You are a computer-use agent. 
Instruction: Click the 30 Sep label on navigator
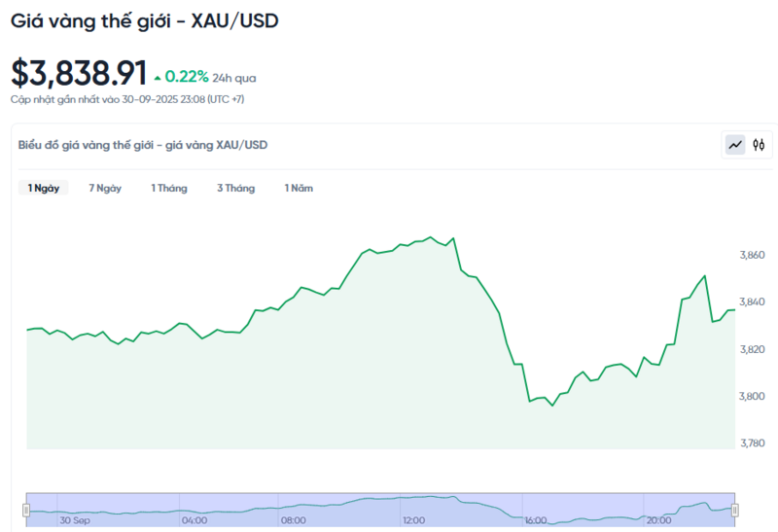73,520
